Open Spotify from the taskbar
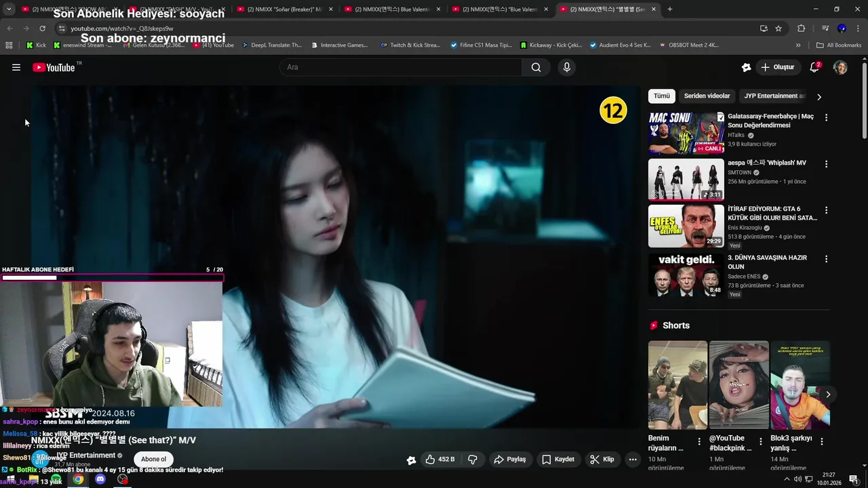868x488 pixels. coord(56,479)
